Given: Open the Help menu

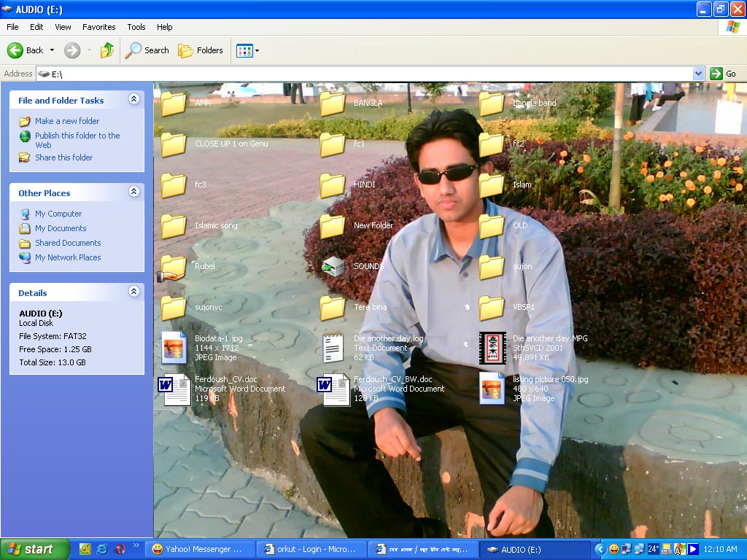Looking at the screenshot, I should [164, 27].
